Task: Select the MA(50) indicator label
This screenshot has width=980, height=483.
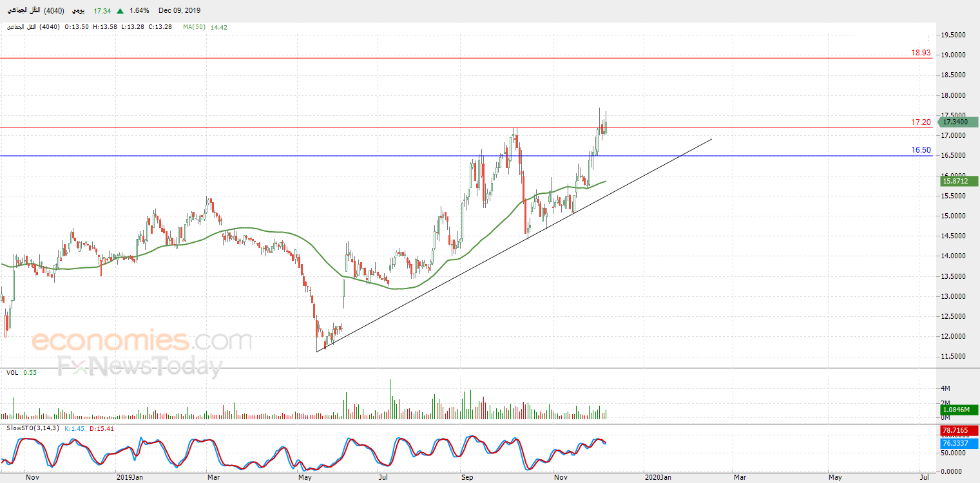Action: point(195,27)
